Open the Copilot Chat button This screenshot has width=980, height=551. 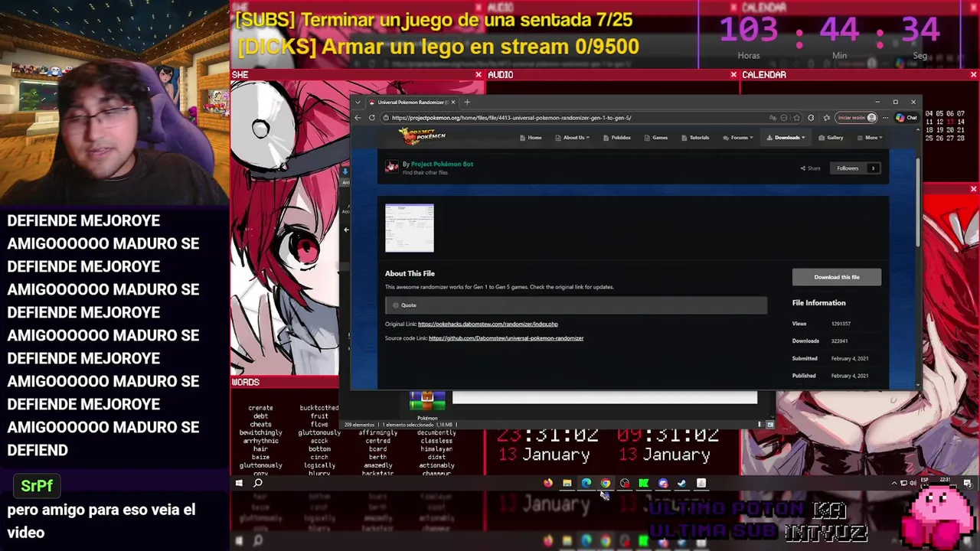coord(906,118)
